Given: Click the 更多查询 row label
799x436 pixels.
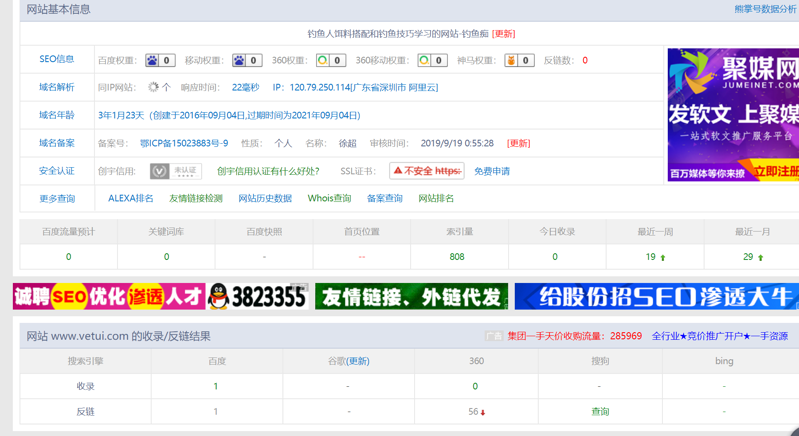Looking at the screenshot, I should tap(57, 199).
